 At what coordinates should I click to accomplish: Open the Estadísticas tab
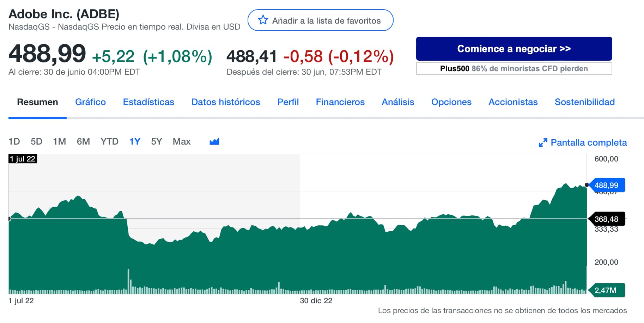(x=148, y=102)
